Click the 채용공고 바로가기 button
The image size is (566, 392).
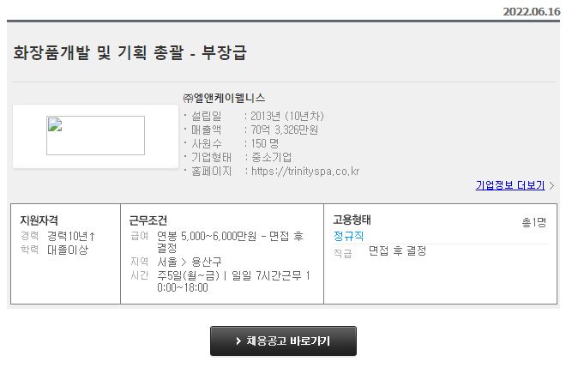[x=283, y=341]
